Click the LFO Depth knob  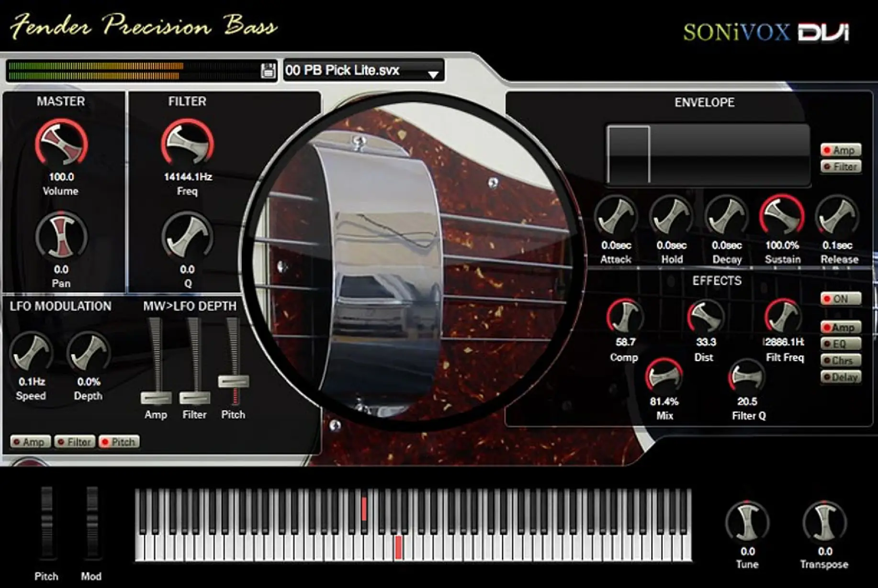pyautogui.click(x=88, y=352)
